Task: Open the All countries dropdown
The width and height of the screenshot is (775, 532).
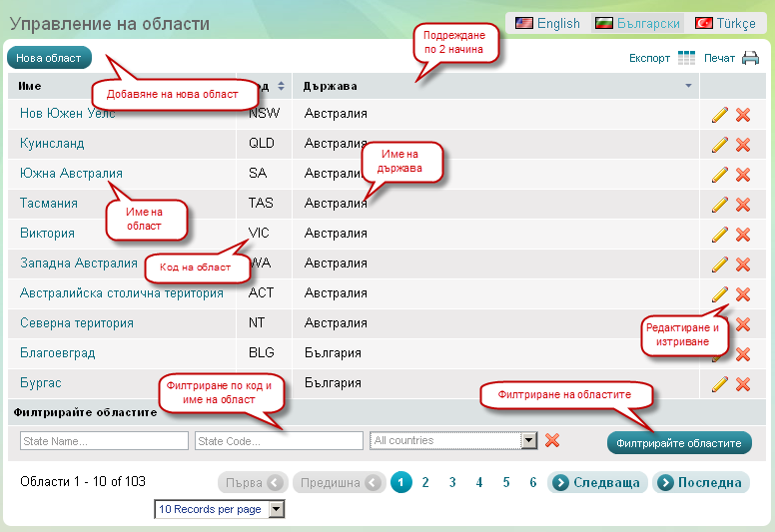Action: [x=529, y=440]
